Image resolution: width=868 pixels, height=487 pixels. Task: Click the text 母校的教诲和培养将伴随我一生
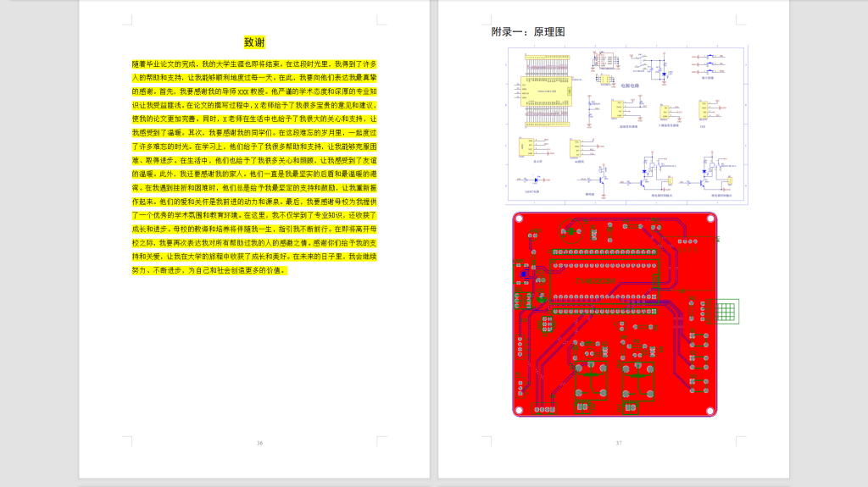pos(224,230)
